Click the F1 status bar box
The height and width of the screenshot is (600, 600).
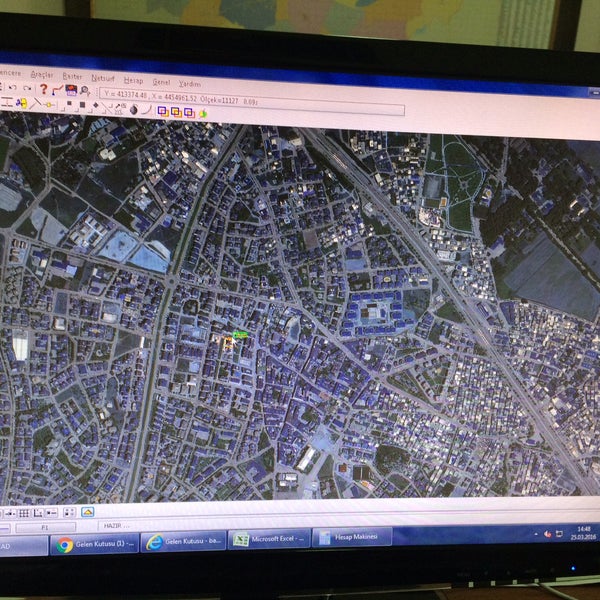pyautogui.click(x=45, y=528)
